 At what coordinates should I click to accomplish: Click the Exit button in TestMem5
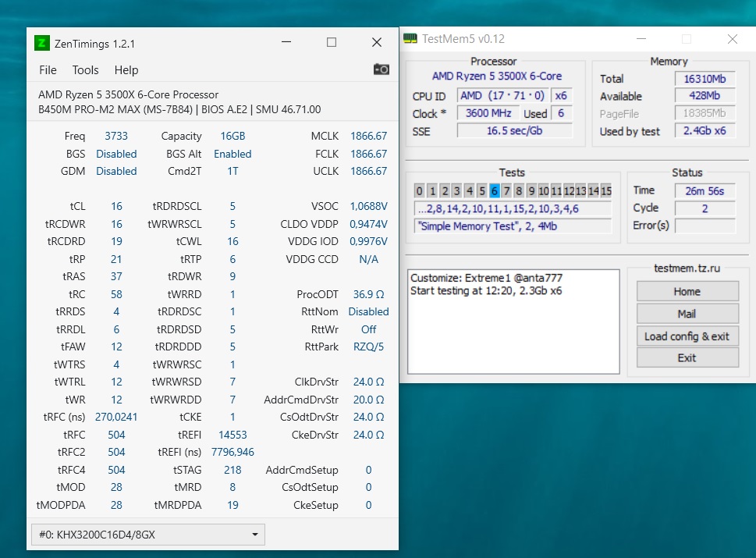pyautogui.click(x=687, y=358)
